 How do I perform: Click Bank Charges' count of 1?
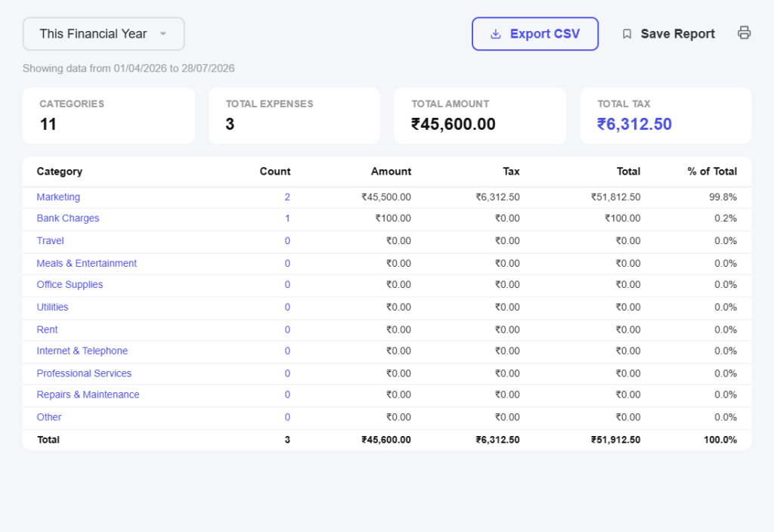coord(287,218)
